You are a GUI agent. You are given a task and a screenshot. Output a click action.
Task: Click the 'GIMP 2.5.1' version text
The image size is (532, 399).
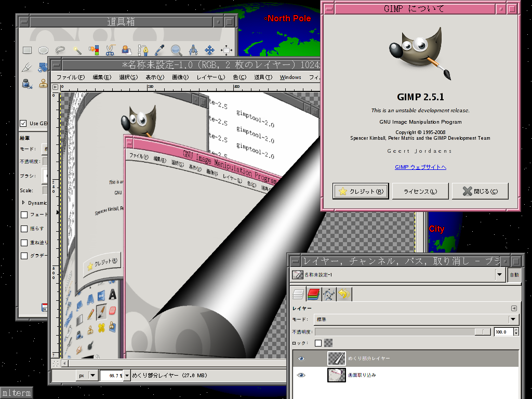coord(420,97)
